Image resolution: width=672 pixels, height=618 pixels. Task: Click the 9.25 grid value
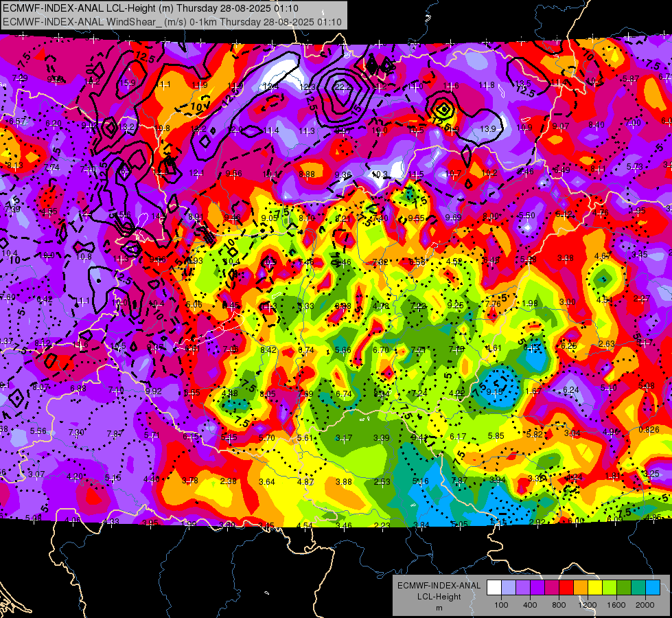click(456, 305)
